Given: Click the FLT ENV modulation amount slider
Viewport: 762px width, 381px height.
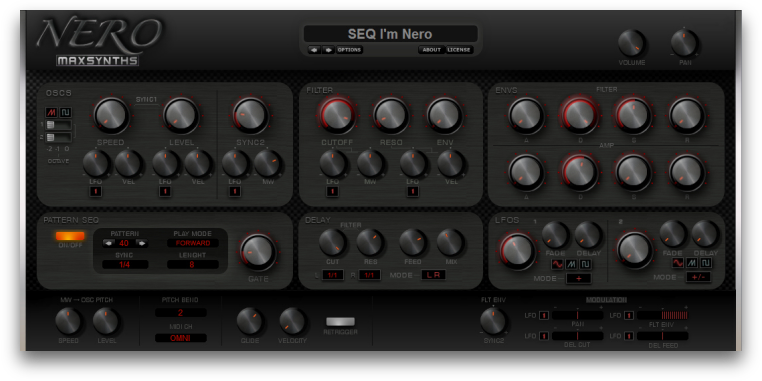Looking at the screenshot, I should [662, 315].
